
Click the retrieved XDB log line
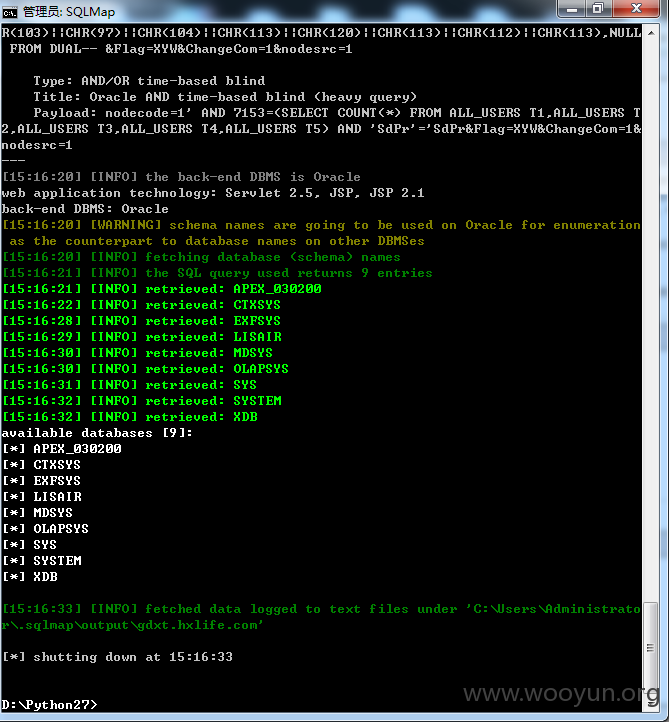click(x=130, y=417)
